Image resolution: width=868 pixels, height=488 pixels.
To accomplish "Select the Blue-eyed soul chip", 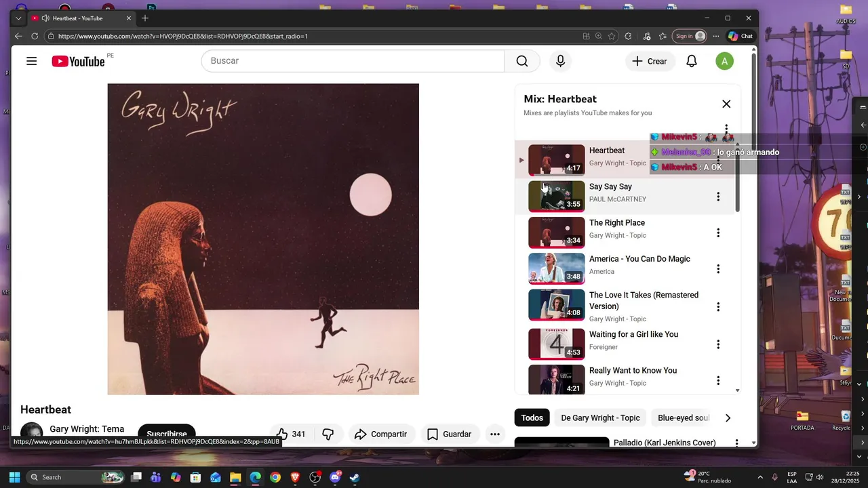I will [x=684, y=418].
